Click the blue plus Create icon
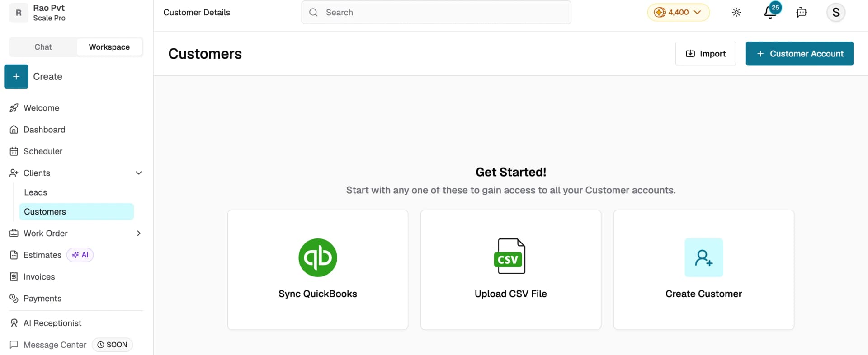This screenshot has height=355, width=868. 16,77
